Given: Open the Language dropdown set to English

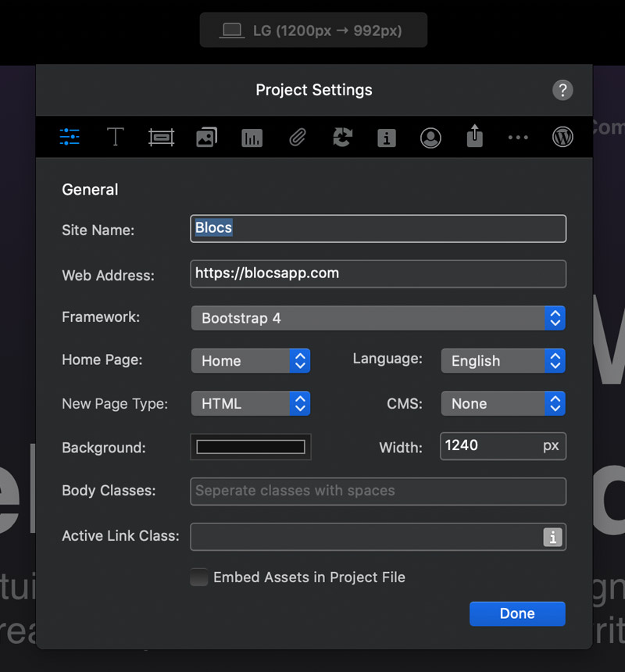Looking at the screenshot, I should coord(503,361).
